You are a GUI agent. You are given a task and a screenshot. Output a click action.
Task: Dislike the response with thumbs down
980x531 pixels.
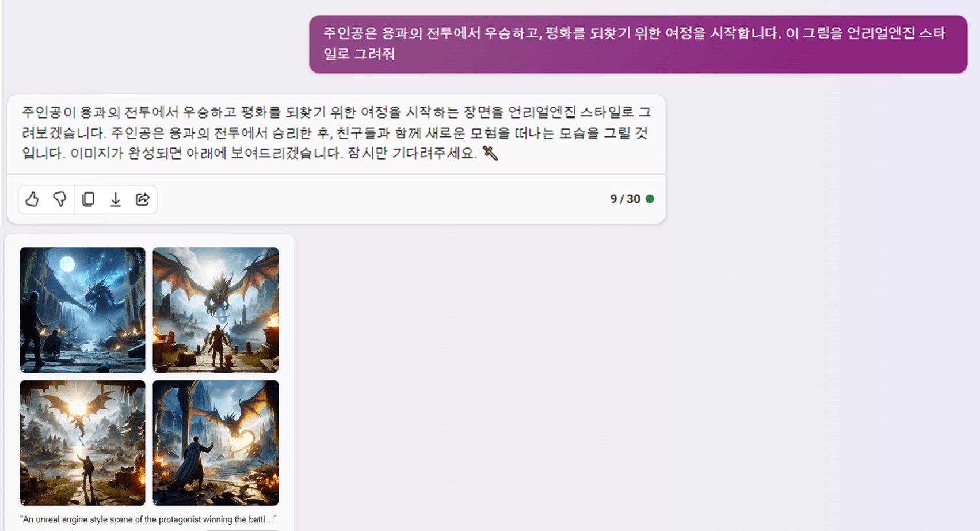tap(60, 199)
